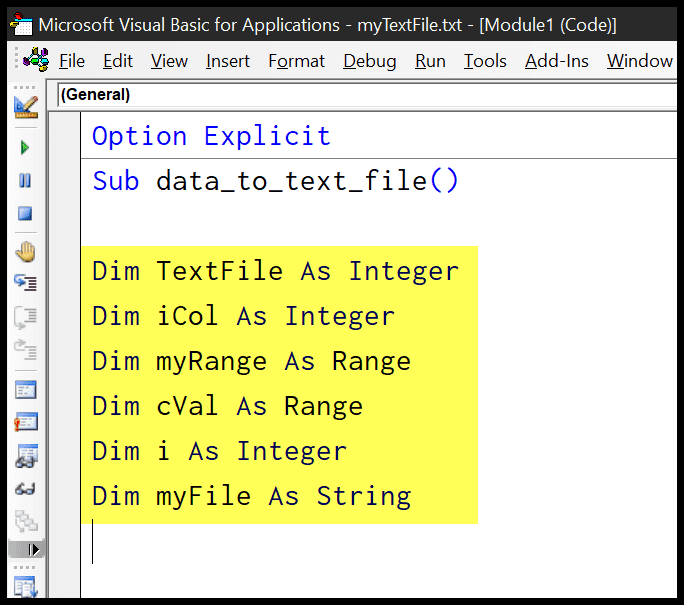This screenshot has width=684, height=605.
Task: Open the Debug menu
Action: coord(369,61)
